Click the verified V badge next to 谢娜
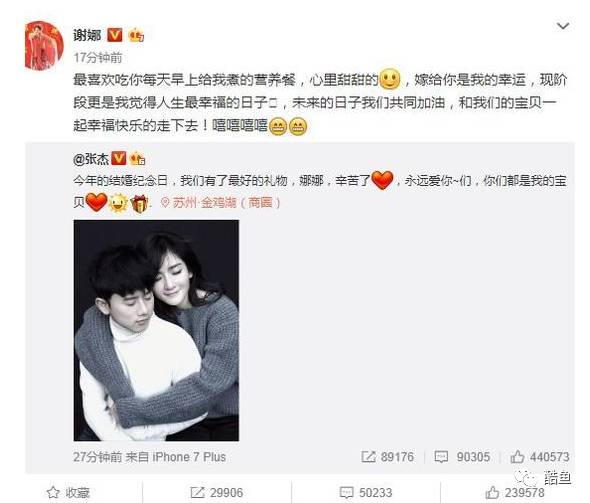The width and height of the screenshot is (590, 503). point(114,35)
